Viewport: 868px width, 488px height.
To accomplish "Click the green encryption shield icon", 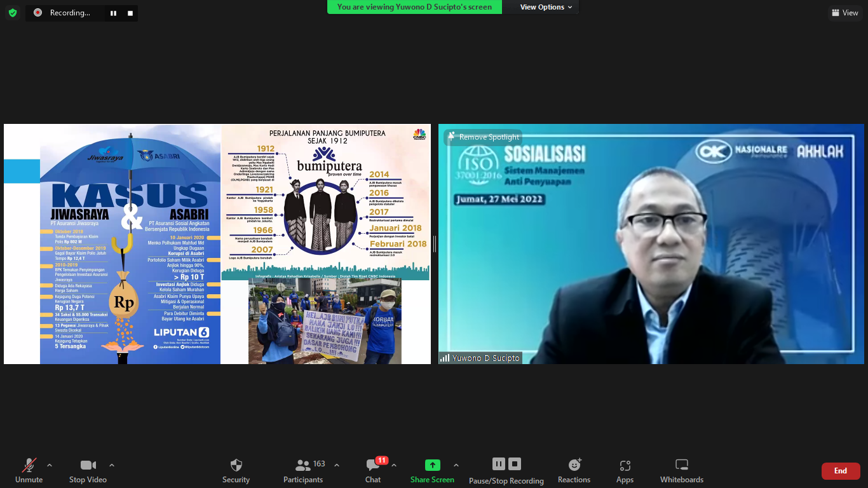I will click(x=13, y=12).
